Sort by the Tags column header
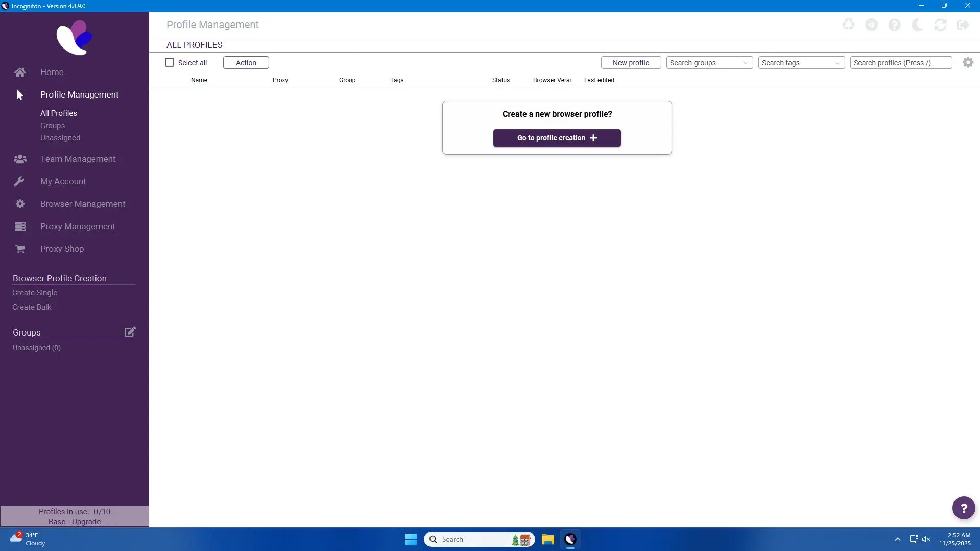This screenshot has height=551, width=980. point(397,80)
